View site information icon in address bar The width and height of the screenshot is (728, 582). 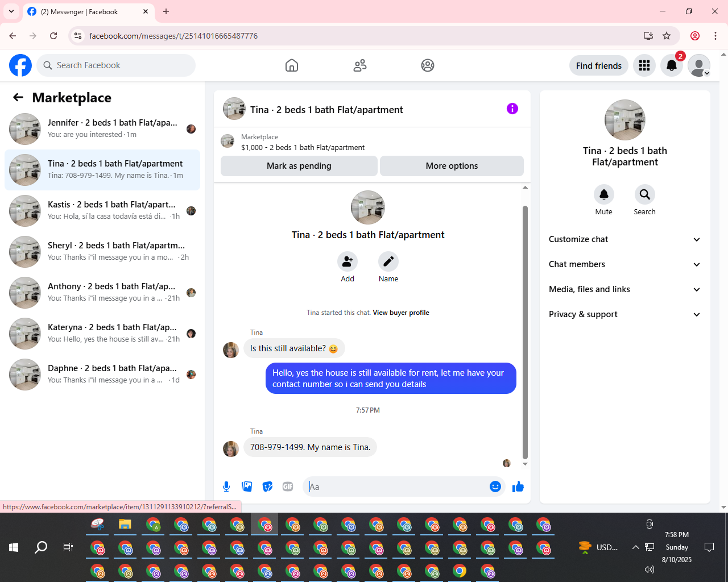point(78,36)
